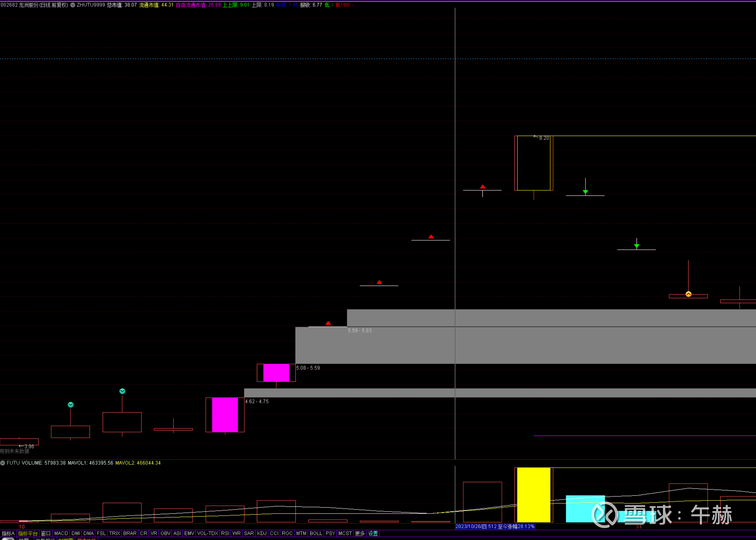Click the teal check marker above third candle
This screenshot has width=756, height=540.
tap(122, 391)
